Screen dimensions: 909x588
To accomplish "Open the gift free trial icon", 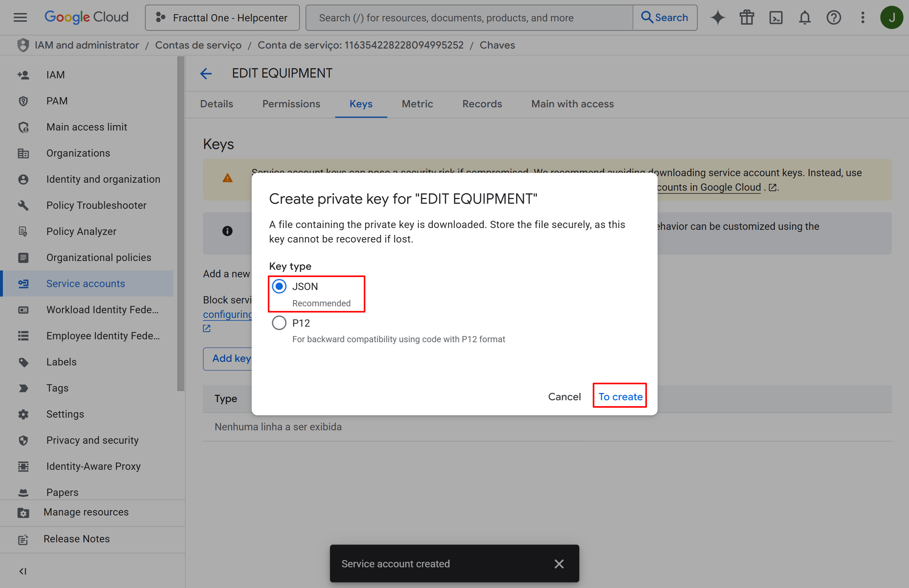I will click(x=747, y=17).
